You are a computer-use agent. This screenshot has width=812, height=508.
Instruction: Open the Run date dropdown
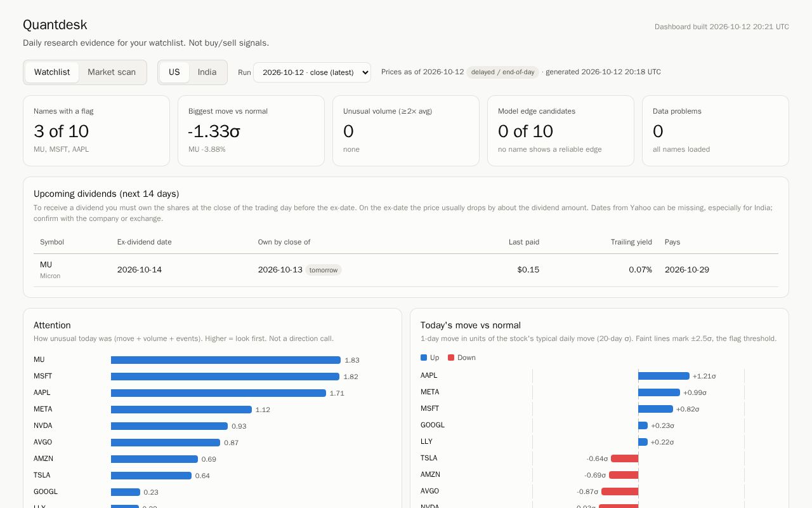point(312,72)
